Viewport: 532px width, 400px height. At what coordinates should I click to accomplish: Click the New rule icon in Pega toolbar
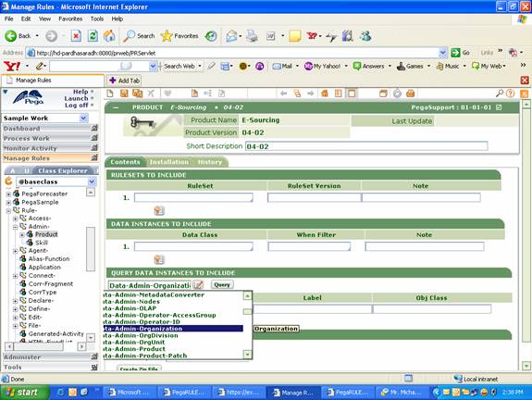[110, 94]
